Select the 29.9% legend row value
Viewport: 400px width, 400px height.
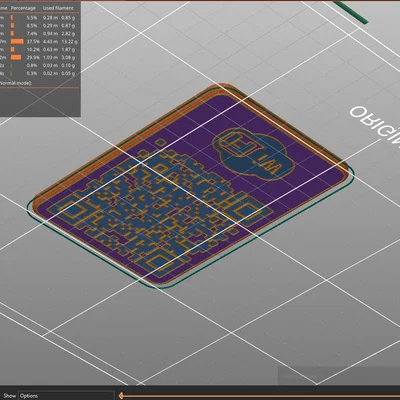[x=33, y=57]
